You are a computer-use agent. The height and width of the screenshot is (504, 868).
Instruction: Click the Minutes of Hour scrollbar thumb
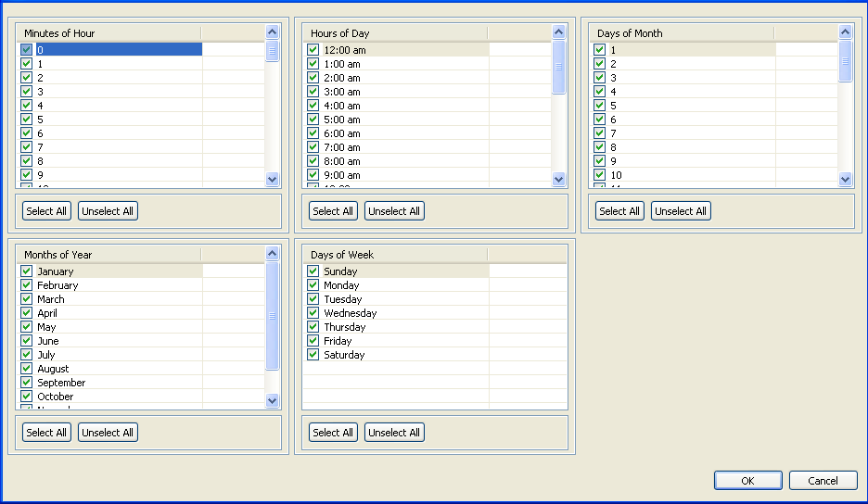click(x=272, y=51)
